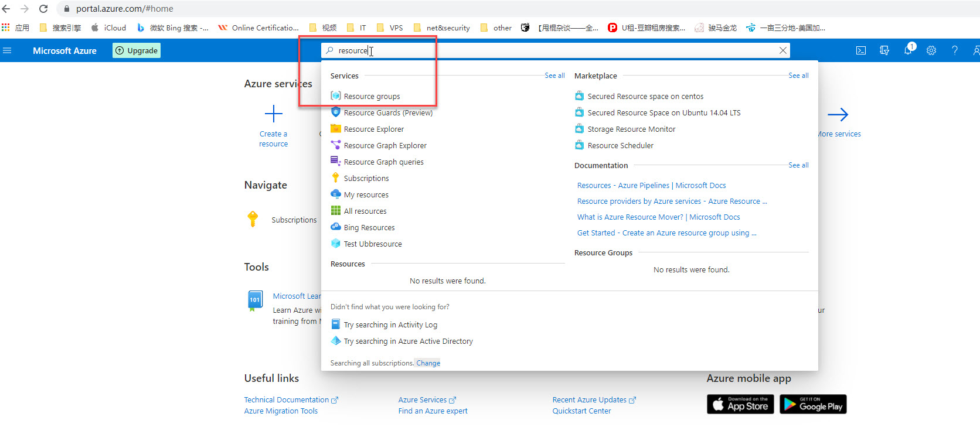The width and height of the screenshot is (980, 427).
Task: Reload the page in browser
Action: (x=43, y=9)
